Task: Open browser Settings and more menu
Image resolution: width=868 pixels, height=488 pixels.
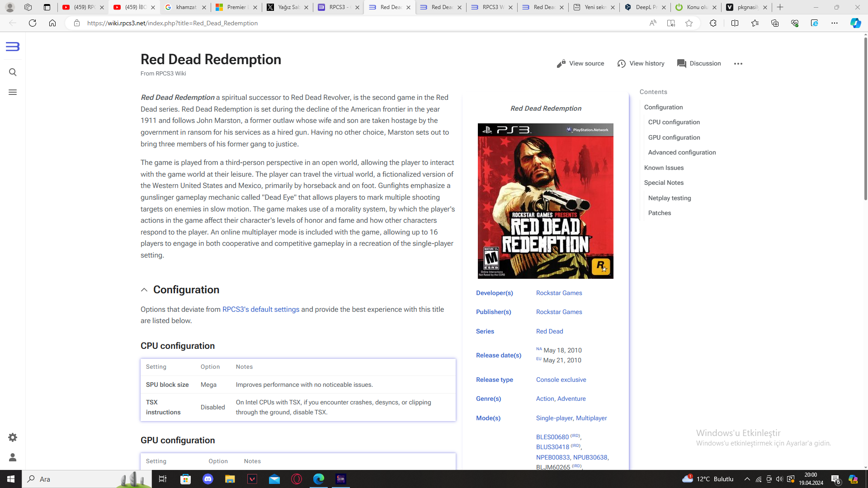Action: (x=835, y=23)
